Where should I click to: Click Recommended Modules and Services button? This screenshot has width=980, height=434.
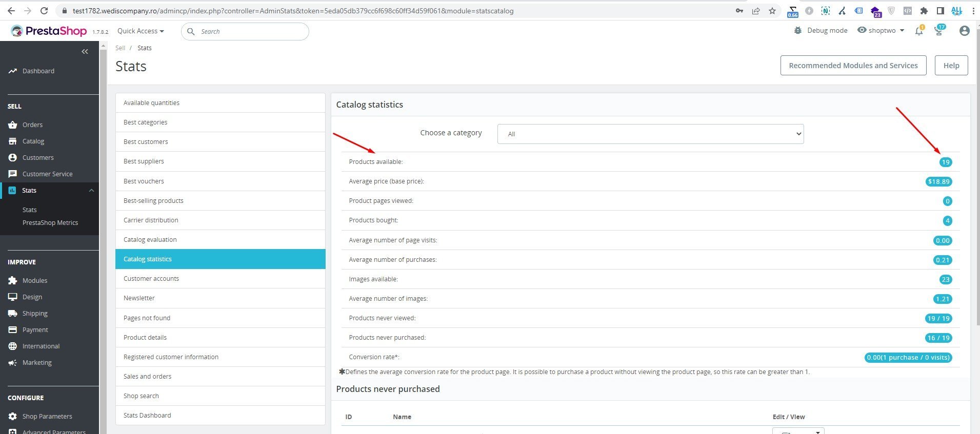click(x=853, y=66)
